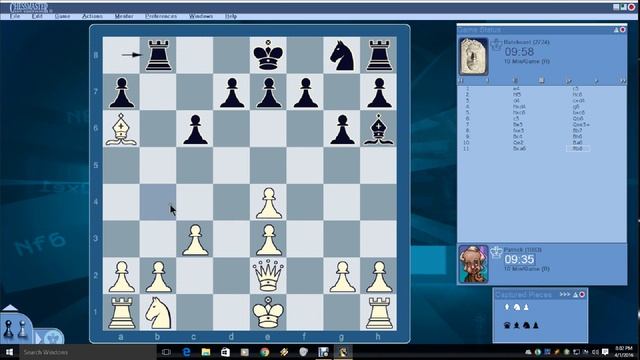
Task: Click the king icon tab at bottom-left
Action: pyautogui.click(x=52, y=338)
